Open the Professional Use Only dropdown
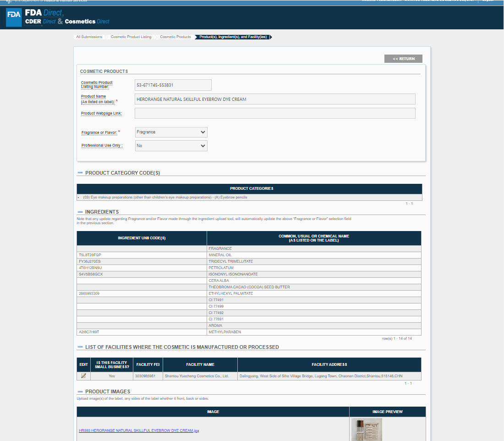 [171, 146]
